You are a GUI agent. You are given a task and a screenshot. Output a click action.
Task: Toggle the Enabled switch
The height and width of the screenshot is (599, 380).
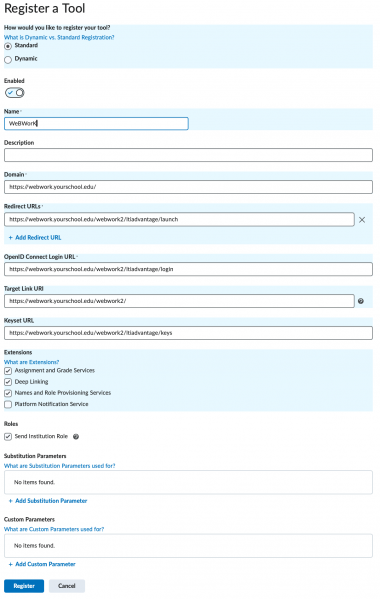pos(15,92)
